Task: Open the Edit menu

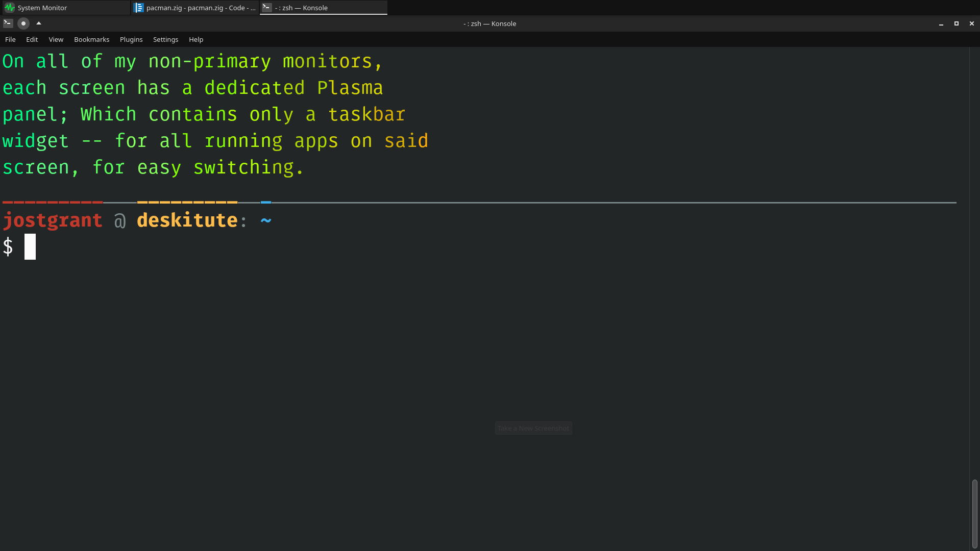Action: (32, 39)
